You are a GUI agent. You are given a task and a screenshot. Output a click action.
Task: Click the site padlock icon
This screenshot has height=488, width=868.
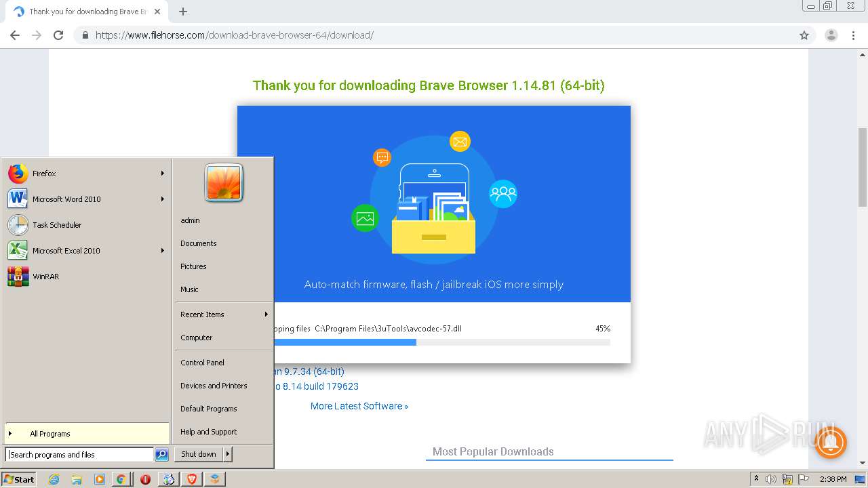click(85, 35)
